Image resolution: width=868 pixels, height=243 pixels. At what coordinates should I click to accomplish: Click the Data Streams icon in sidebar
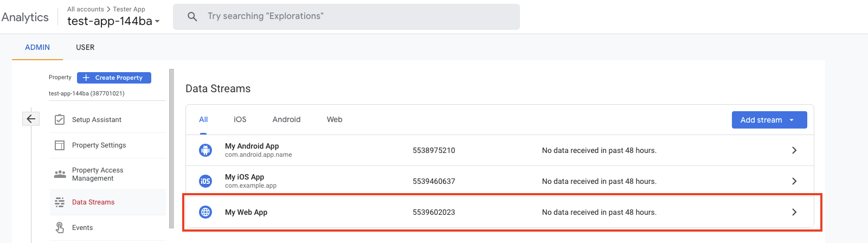[60, 202]
